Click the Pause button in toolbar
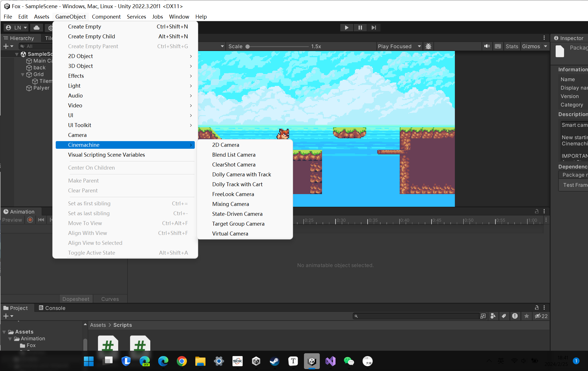The width and height of the screenshot is (588, 371). [x=360, y=28]
